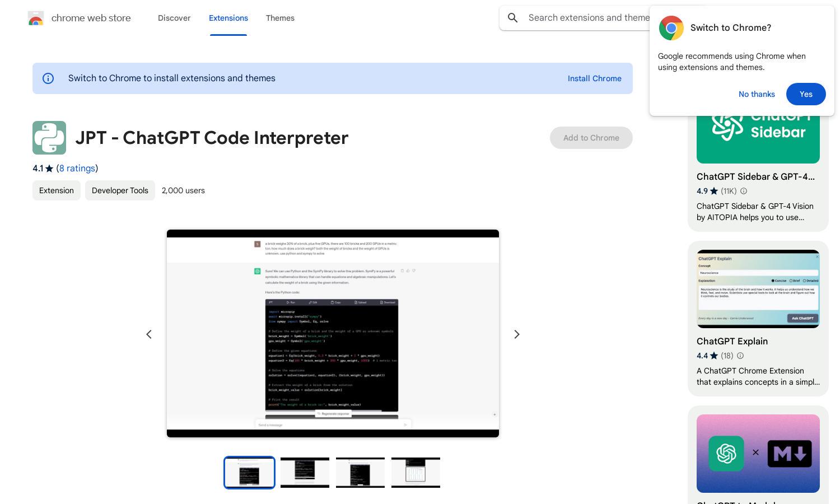This screenshot has height=504, width=840.
Task: Click the 'Switch to Chrome to install extensions' text
Action: click(172, 78)
